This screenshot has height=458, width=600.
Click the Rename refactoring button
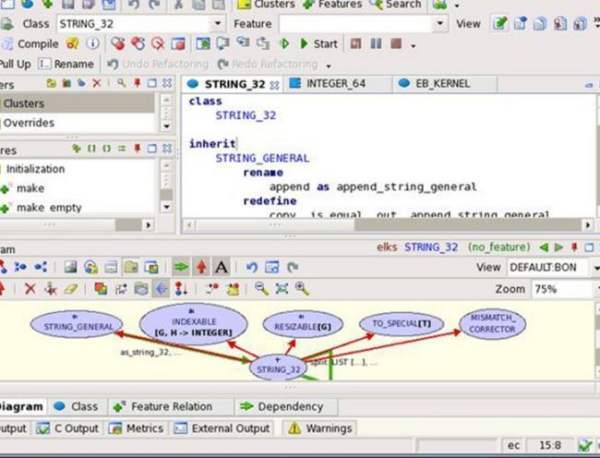[67, 64]
